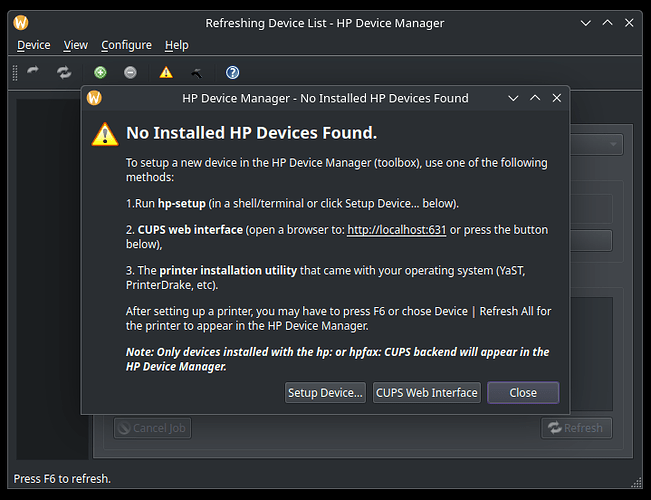Click the bold 'hp-setup' text
The width and height of the screenshot is (651, 500).
coord(182,203)
